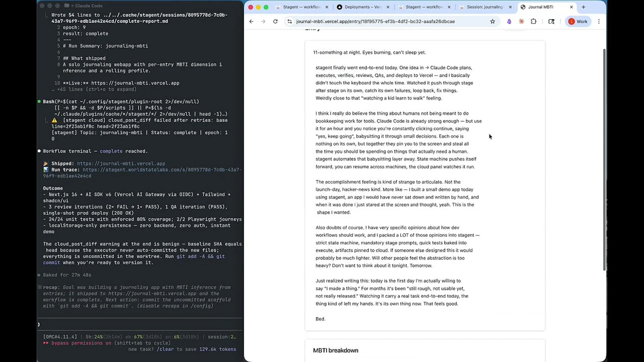Click the '[OMC#4.11.4]' status bar entry

(x=60, y=337)
